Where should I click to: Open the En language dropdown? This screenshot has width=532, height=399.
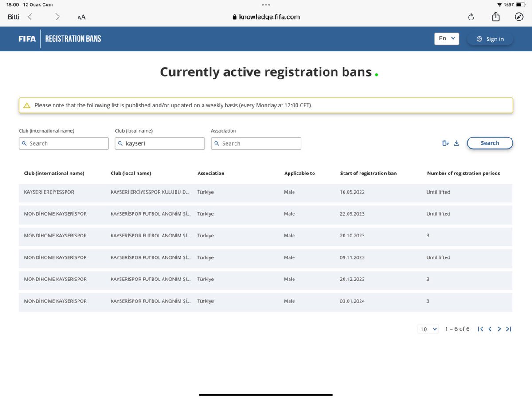pyautogui.click(x=447, y=39)
